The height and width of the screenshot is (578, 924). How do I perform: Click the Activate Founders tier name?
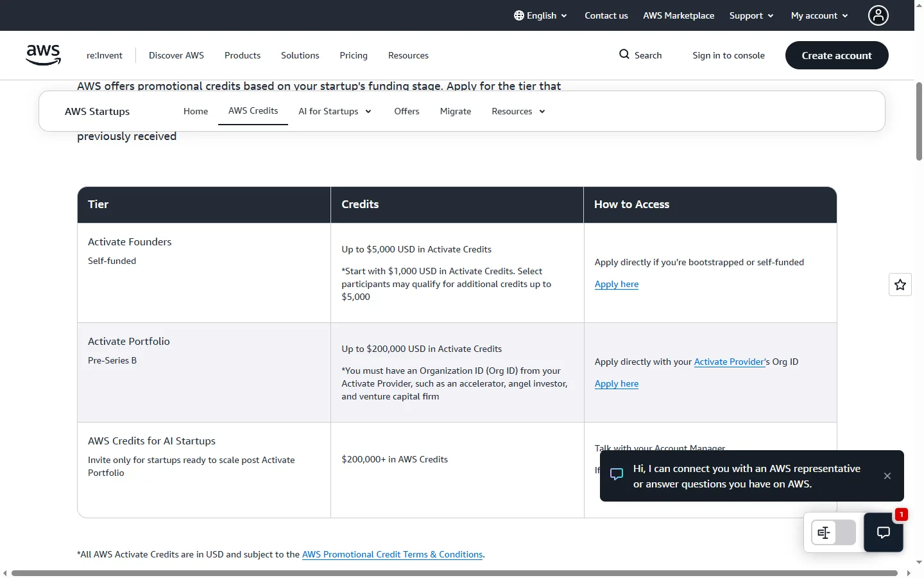coord(130,241)
